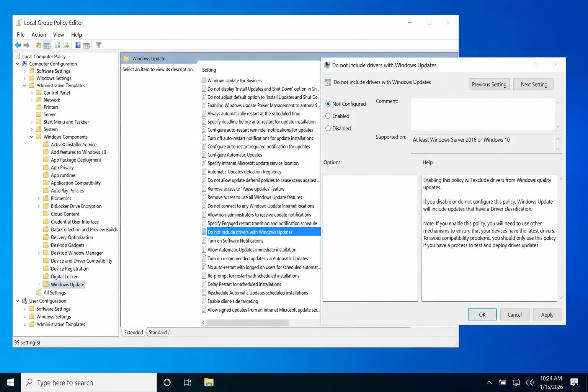This screenshot has width=588, height=392.
Task: Cancel the policy setting dialog
Action: (514, 315)
